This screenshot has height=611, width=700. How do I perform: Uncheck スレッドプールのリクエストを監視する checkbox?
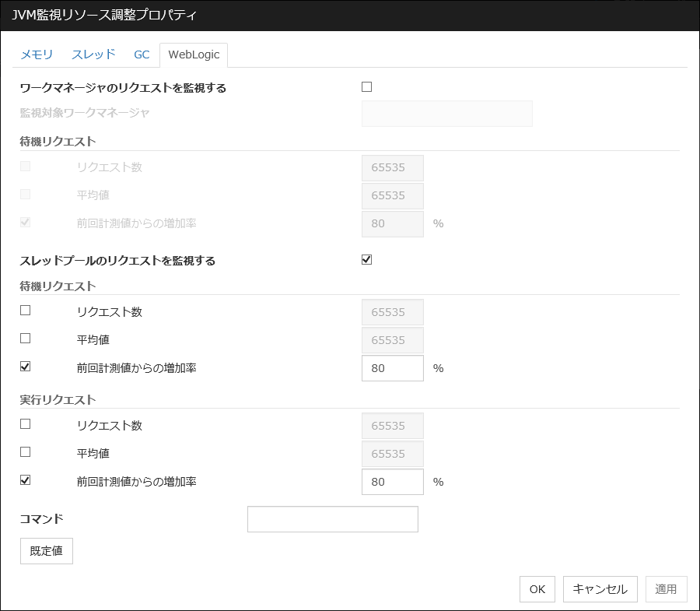point(367,260)
